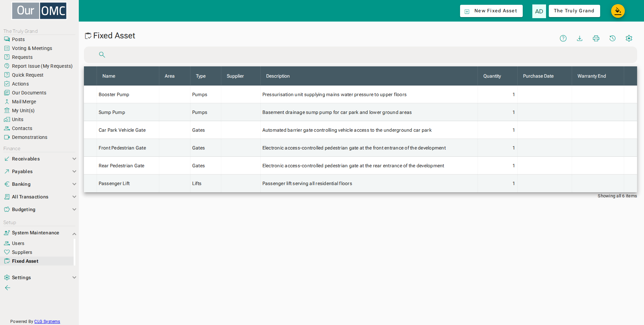
Task: Open Report Issue (My Requests)
Action: tap(42, 66)
